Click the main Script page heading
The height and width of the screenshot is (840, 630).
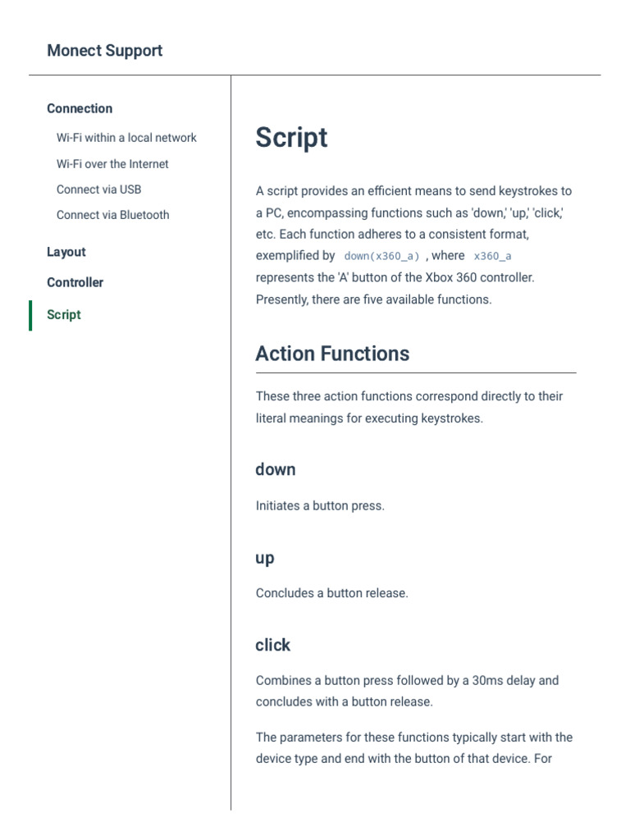(x=291, y=138)
